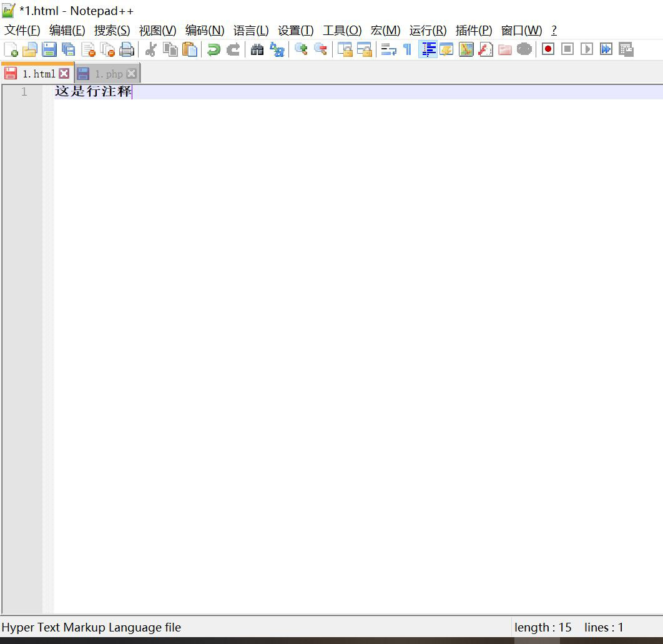Place cursor in text 这是行注释
This screenshot has width=663, height=644.
(93, 91)
